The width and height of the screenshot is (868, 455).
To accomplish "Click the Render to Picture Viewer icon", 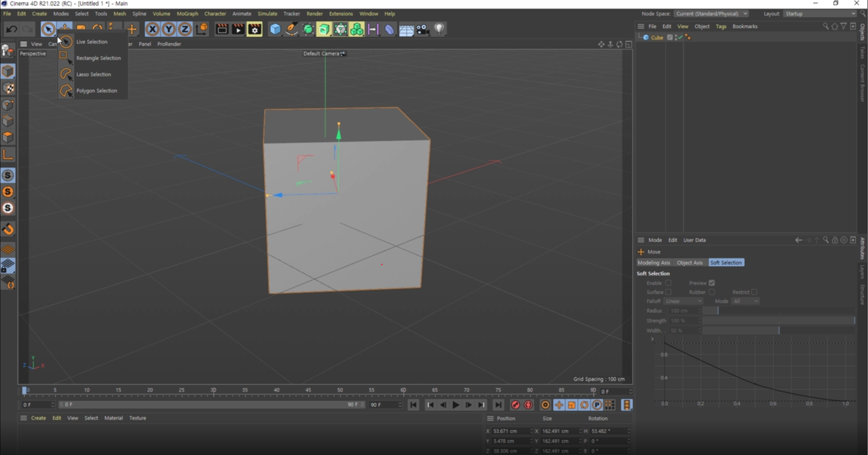I will pyautogui.click(x=238, y=30).
